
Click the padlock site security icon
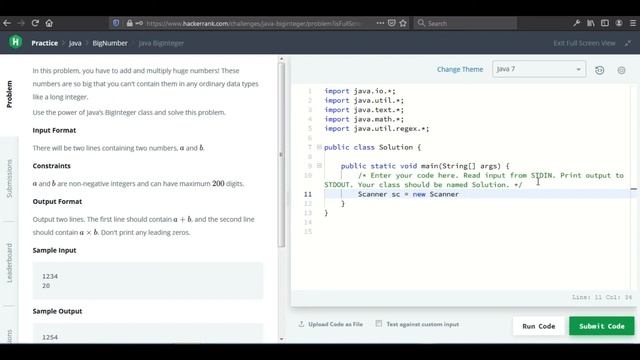tap(129, 23)
